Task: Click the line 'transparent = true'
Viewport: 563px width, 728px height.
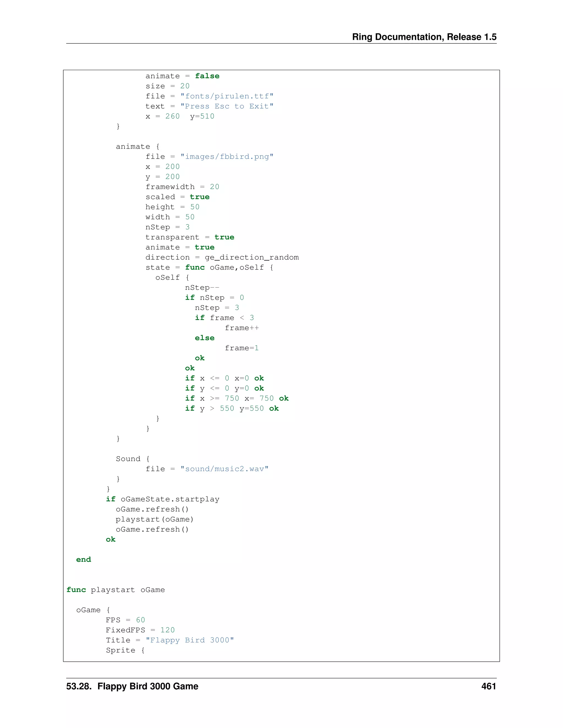Action: (190, 237)
